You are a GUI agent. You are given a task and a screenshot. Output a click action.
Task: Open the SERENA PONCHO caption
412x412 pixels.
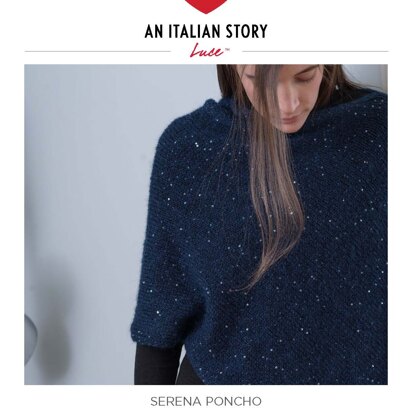tap(206, 401)
